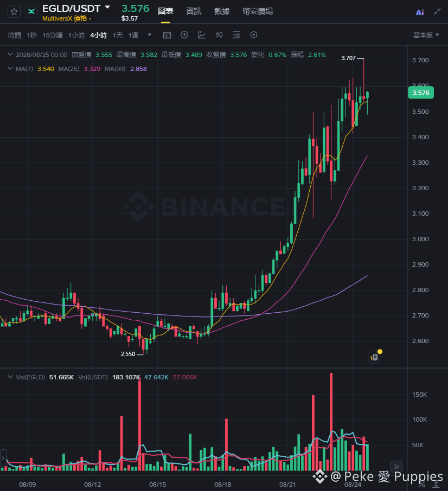This screenshot has height=491, width=448.
Task: Open the calendar date-jump icon
Action: pyautogui.click(x=167, y=35)
